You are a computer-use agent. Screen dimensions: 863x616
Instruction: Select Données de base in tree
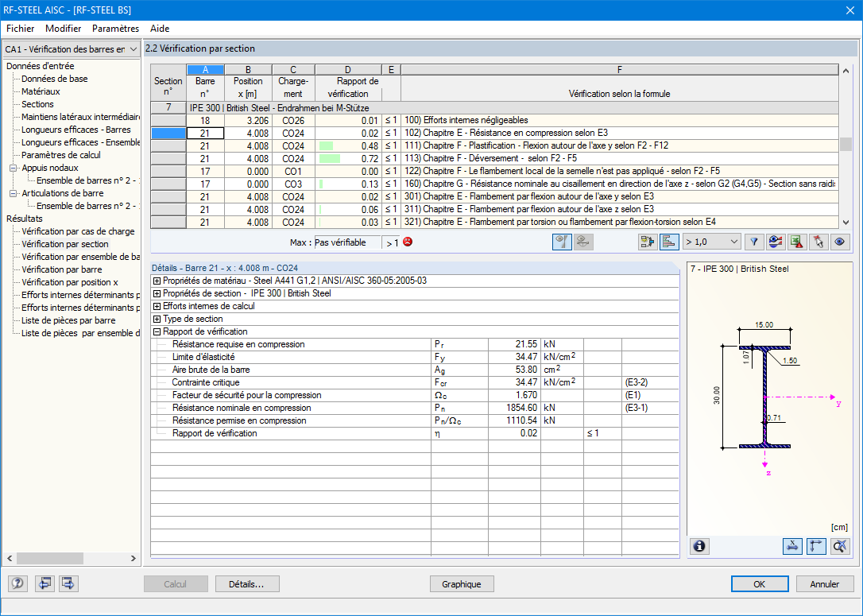[55, 79]
